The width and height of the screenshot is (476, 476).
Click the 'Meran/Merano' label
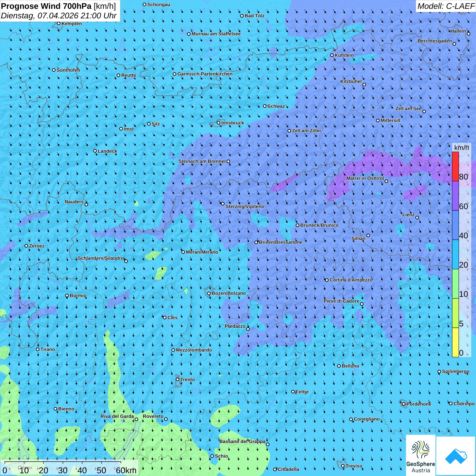(202, 252)
